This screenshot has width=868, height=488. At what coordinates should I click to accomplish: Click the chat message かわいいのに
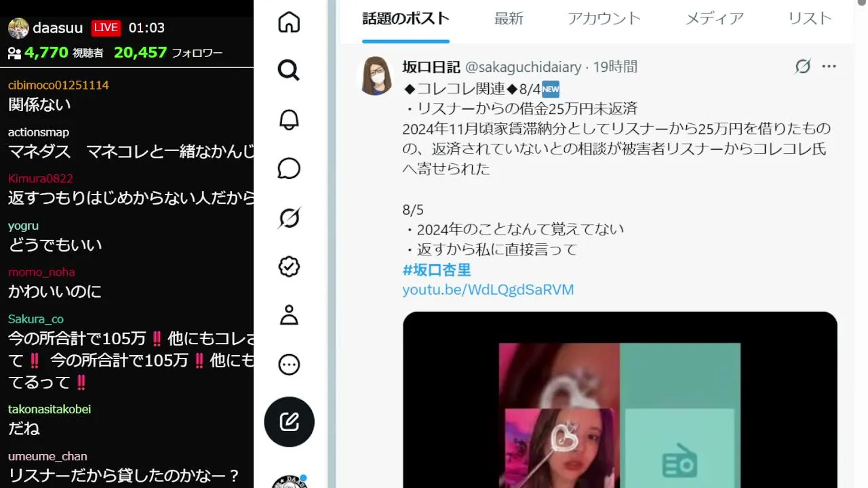pos(55,291)
